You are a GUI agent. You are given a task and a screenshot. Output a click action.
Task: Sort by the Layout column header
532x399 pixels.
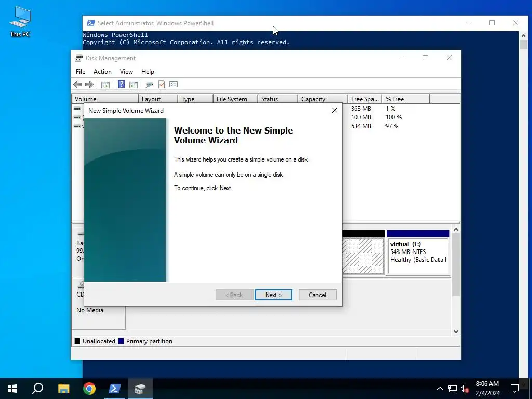[158, 99]
